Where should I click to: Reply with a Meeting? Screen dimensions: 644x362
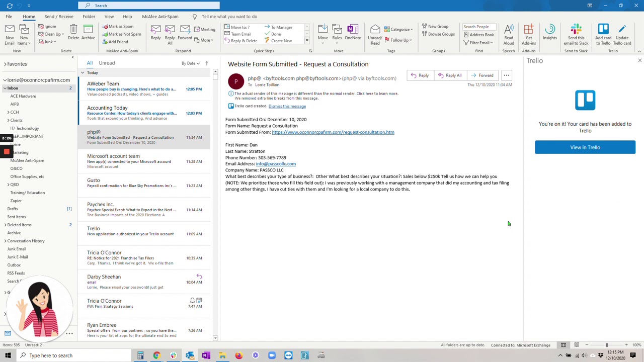point(204,29)
